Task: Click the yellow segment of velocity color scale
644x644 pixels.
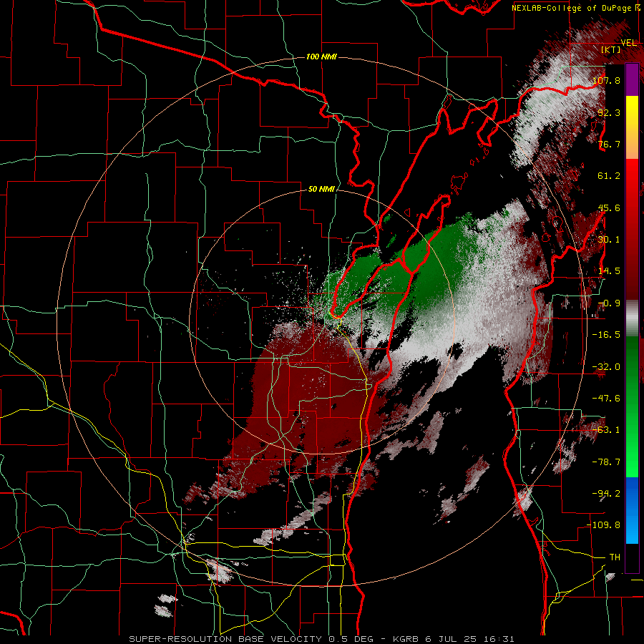Action: [632, 127]
